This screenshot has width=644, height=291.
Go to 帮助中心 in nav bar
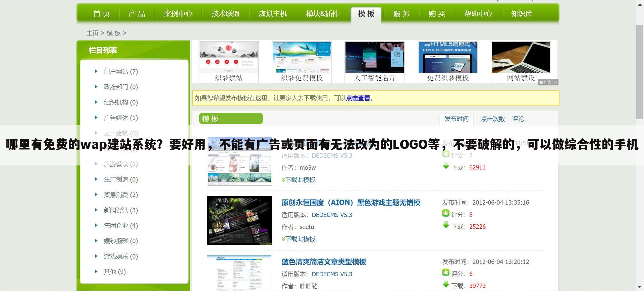point(478,14)
